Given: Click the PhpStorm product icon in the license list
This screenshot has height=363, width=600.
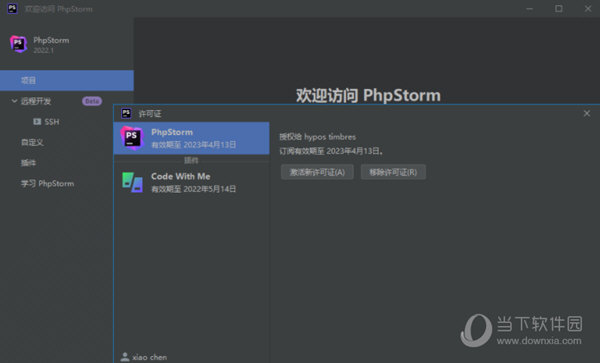Looking at the screenshot, I should coord(132,138).
